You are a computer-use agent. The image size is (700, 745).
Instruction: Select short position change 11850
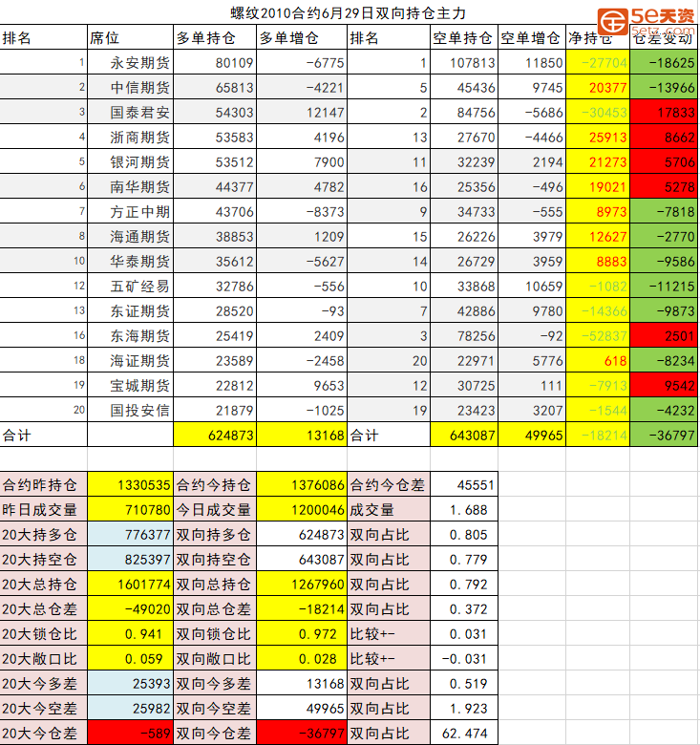tap(531, 62)
